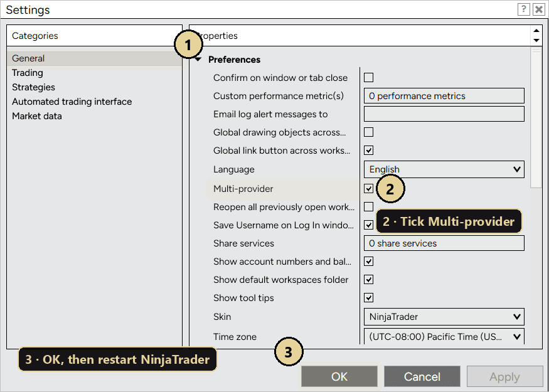Enable Global drawing objects across workspaces checkbox

point(368,132)
